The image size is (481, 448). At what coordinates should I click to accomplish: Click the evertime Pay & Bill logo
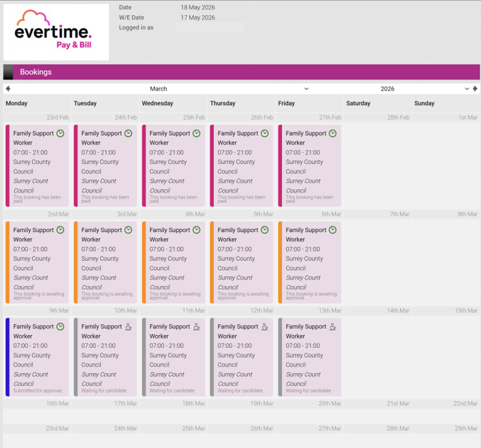56,32
